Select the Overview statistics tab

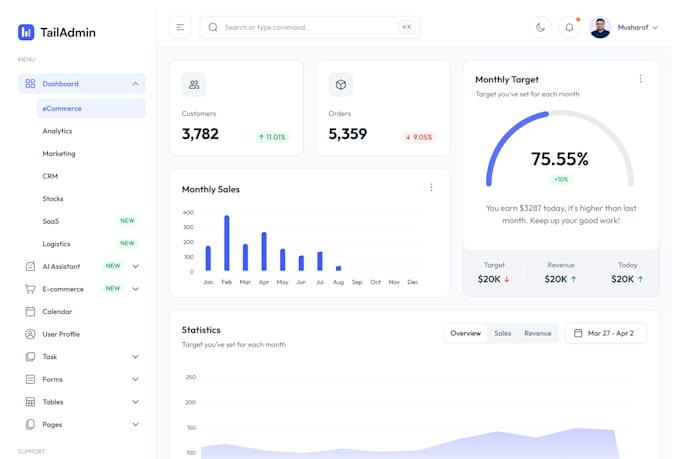pos(466,333)
